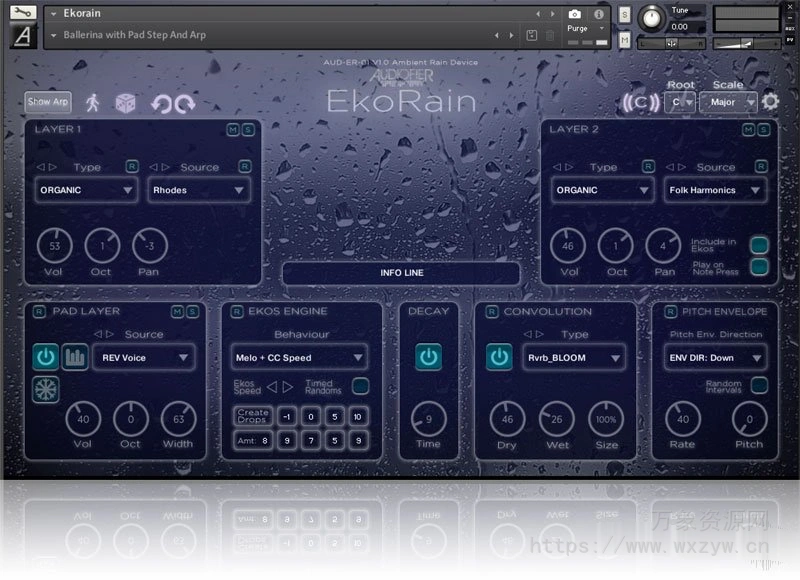
Task: Toggle the Convolution power button
Action: point(499,357)
